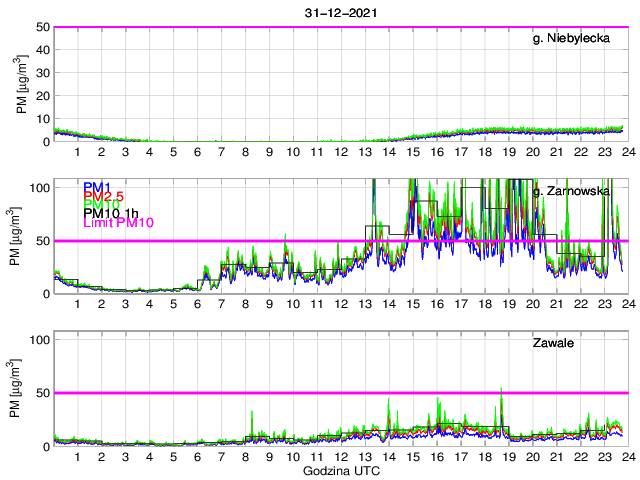Click the 100 tick on the middle plot's y-axis
640x480 pixels.
click(x=39, y=187)
